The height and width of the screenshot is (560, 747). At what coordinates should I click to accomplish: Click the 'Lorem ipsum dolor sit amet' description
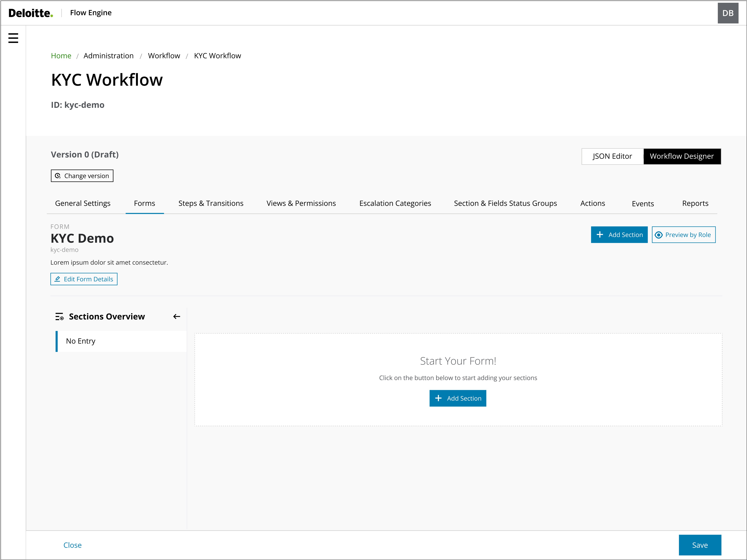coord(109,263)
